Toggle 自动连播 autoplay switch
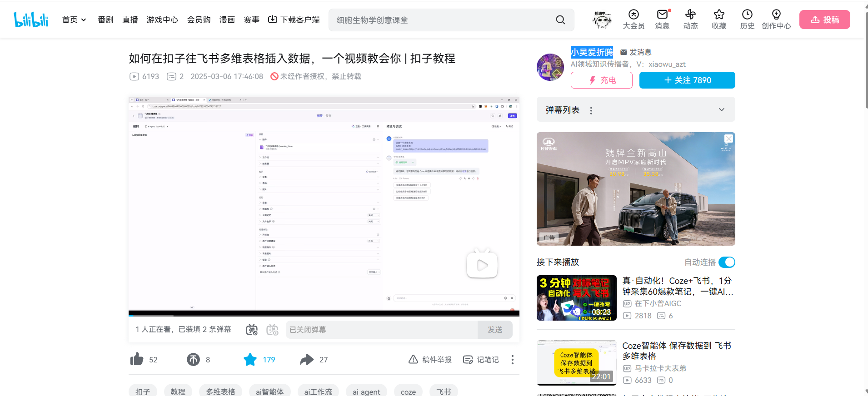The width and height of the screenshot is (868, 396). tap(727, 262)
